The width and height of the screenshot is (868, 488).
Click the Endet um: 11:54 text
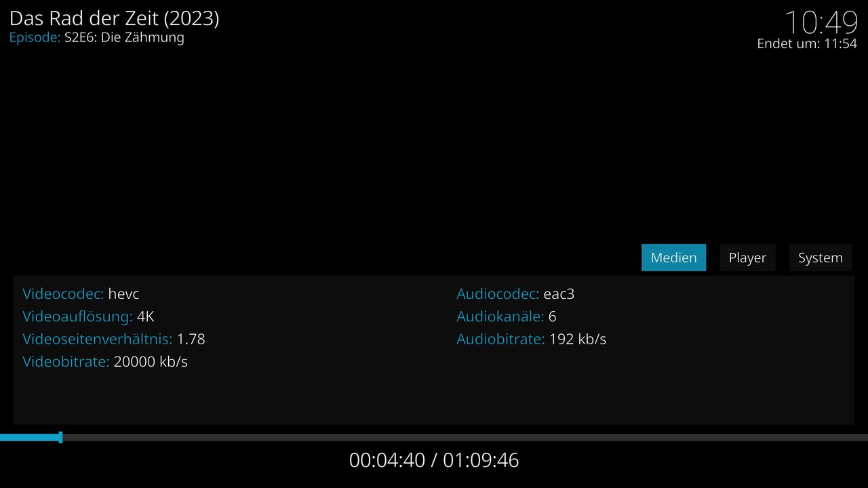pos(807,43)
